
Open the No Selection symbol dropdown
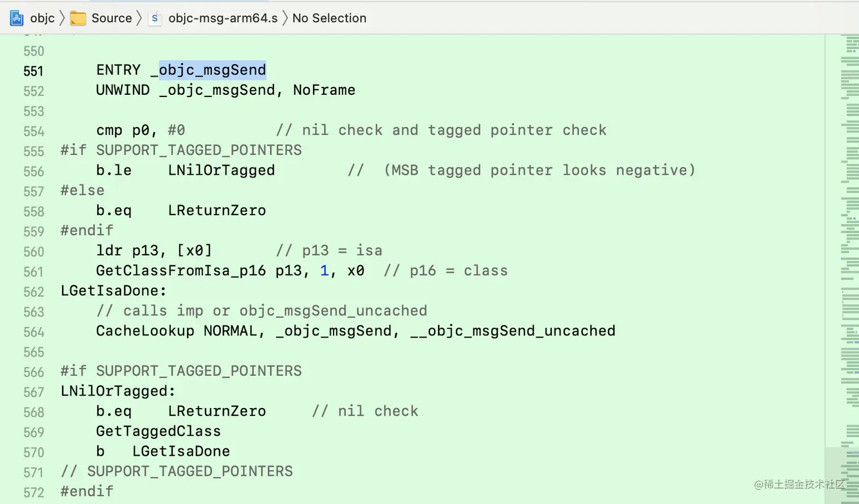[329, 18]
